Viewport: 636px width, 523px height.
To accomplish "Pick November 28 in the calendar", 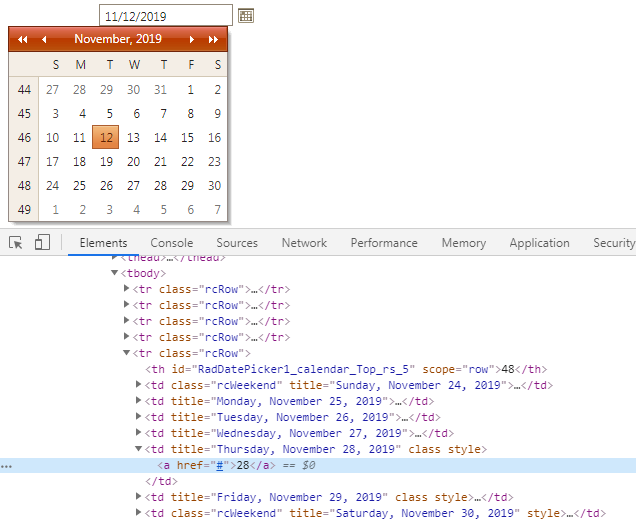I will pos(160,185).
